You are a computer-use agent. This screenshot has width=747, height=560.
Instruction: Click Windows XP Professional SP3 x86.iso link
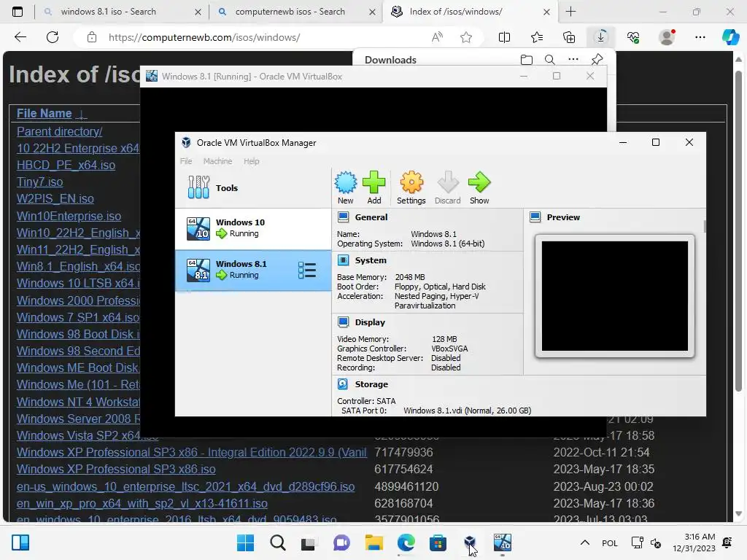(x=116, y=469)
